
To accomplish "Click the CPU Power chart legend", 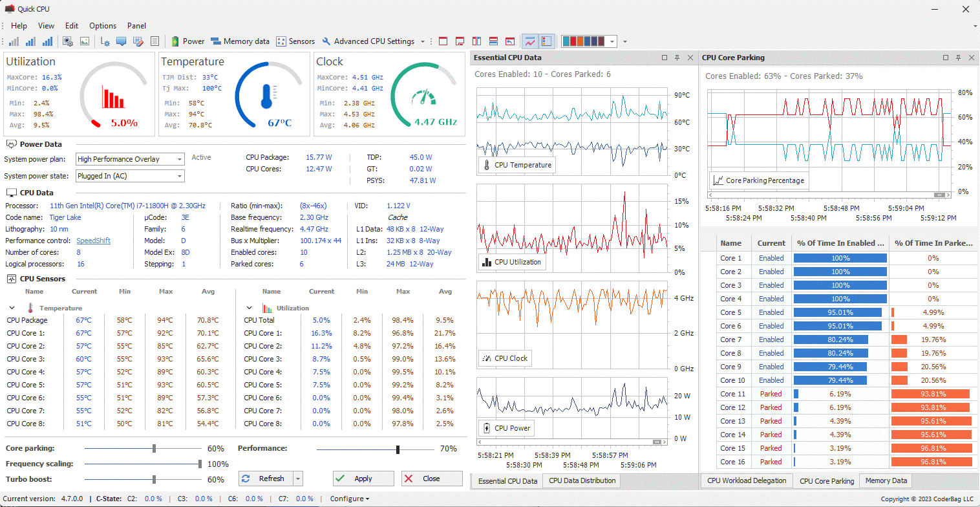I will [x=506, y=427].
